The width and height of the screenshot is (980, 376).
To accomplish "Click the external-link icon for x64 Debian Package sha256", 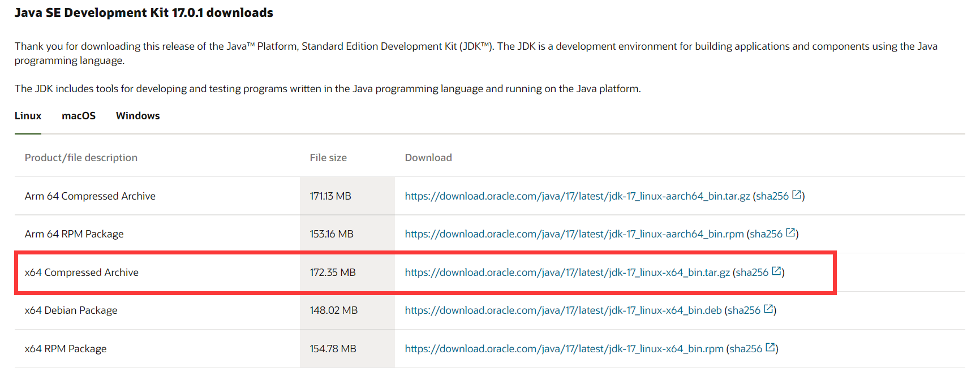I will click(768, 309).
